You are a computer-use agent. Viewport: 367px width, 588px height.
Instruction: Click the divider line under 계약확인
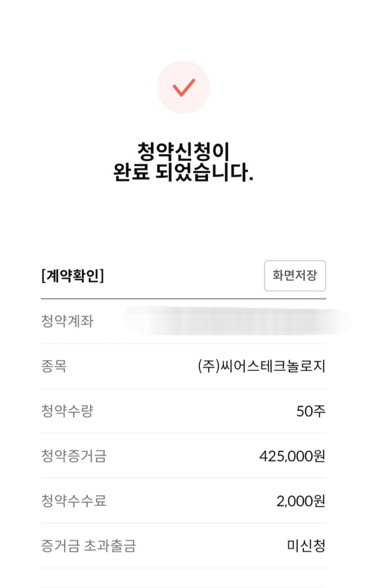coord(183,299)
